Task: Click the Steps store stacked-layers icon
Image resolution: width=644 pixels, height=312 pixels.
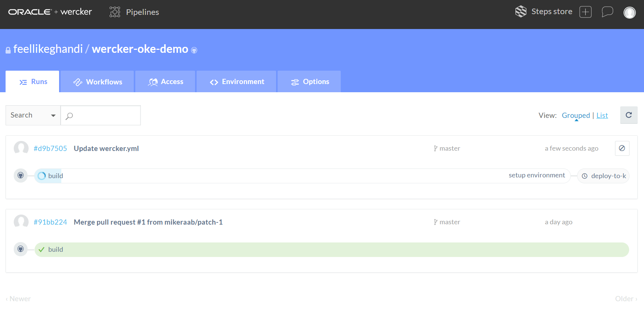Action: (521, 12)
